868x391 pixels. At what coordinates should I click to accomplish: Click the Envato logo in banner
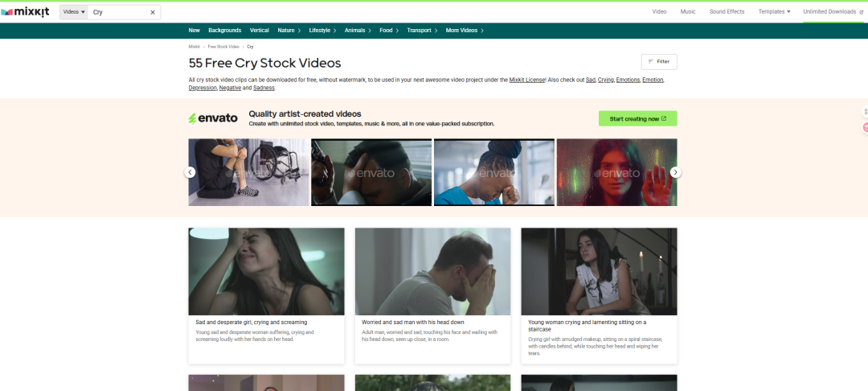click(x=213, y=118)
